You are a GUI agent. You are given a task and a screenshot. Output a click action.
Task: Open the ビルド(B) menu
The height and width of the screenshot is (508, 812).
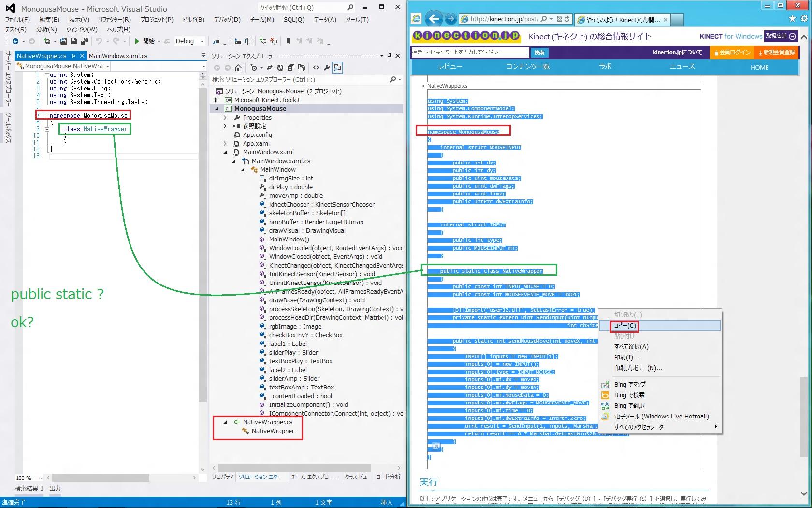[193, 20]
